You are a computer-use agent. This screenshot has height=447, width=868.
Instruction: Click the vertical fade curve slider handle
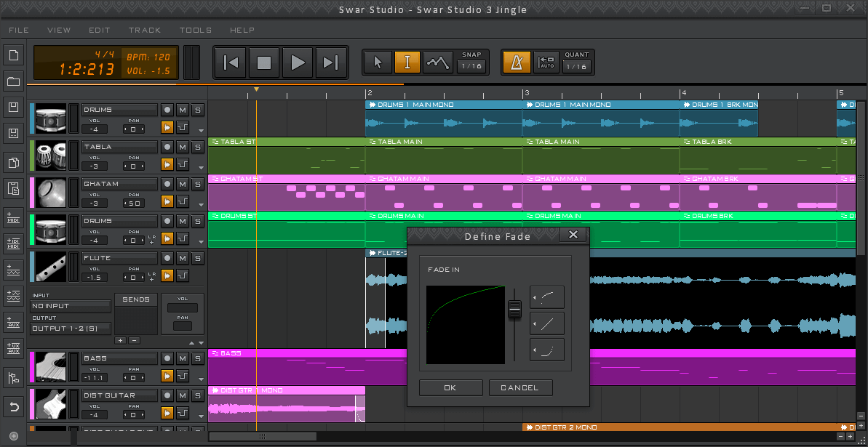point(515,310)
